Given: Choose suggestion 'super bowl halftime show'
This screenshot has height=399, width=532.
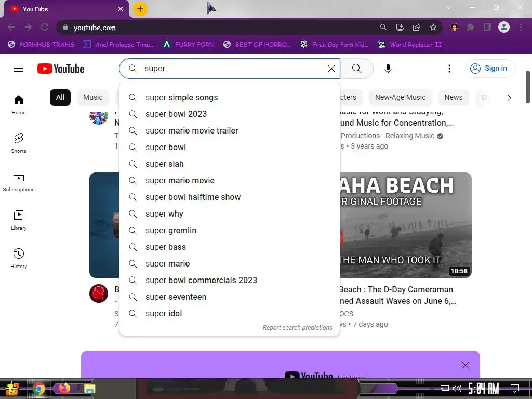Looking at the screenshot, I should tap(229, 197).
